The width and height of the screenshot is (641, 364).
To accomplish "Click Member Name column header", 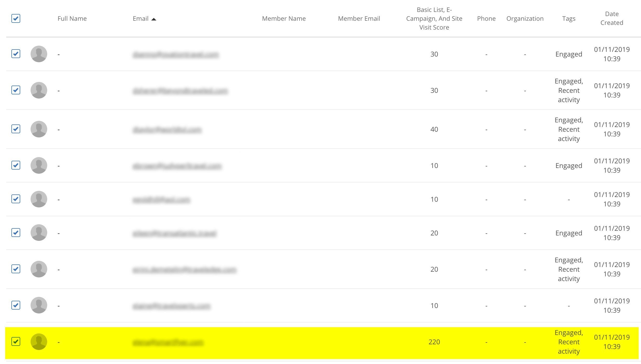I will (x=284, y=19).
